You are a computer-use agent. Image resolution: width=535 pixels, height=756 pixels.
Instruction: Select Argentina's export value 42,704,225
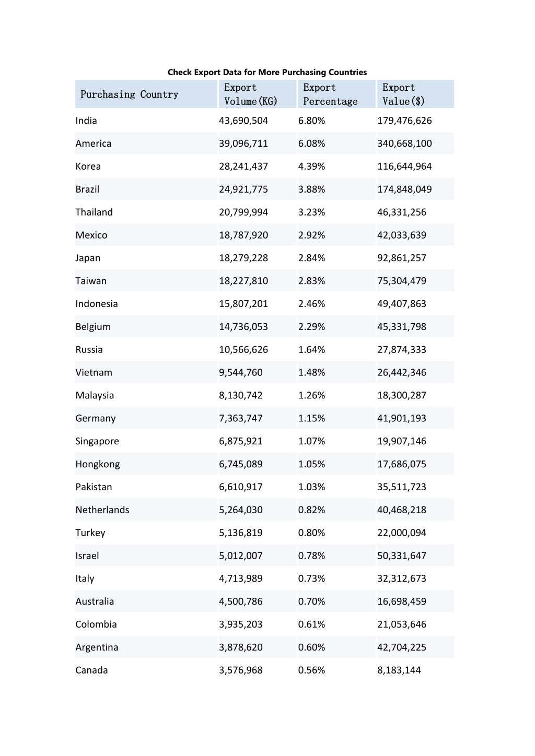(402, 647)
